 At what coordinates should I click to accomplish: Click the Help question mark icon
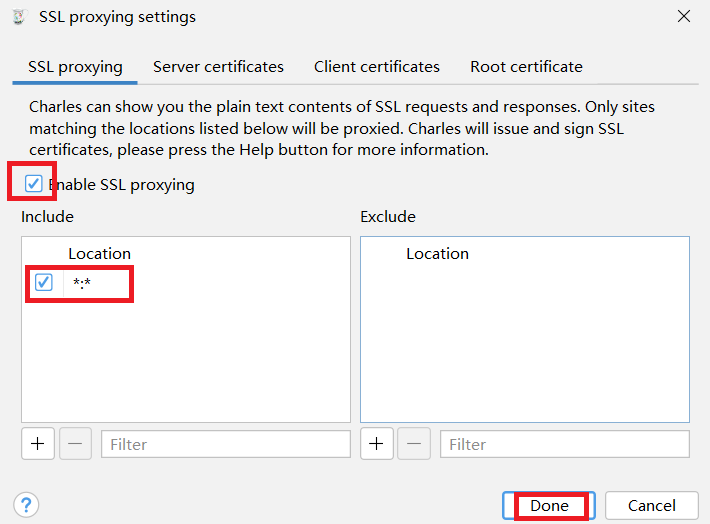[27, 505]
